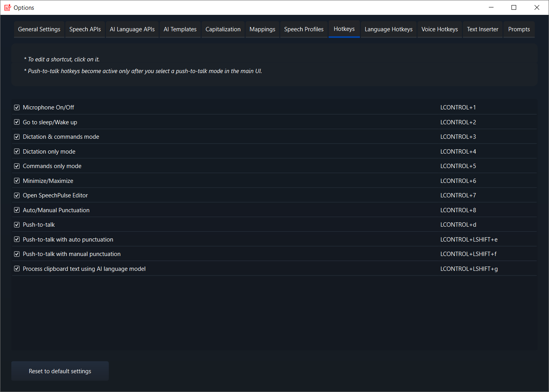This screenshot has width=549, height=392.
Task: Switch to the Prompts tab
Action: pyautogui.click(x=519, y=29)
